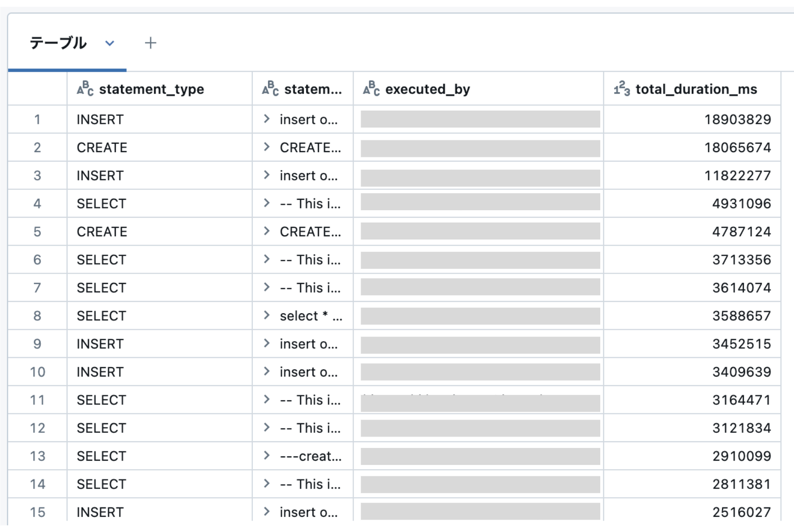Expand statement text in row 1
The image size is (794, 532).
click(267, 119)
